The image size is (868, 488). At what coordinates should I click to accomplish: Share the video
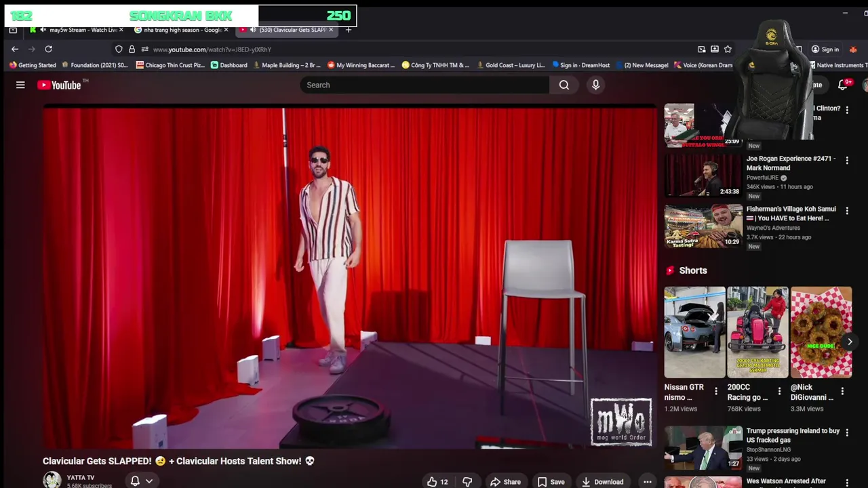point(505,482)
